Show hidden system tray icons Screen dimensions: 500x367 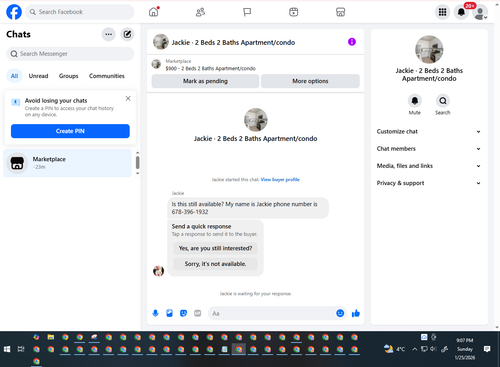pyautogui.click(x=415, y=349)
